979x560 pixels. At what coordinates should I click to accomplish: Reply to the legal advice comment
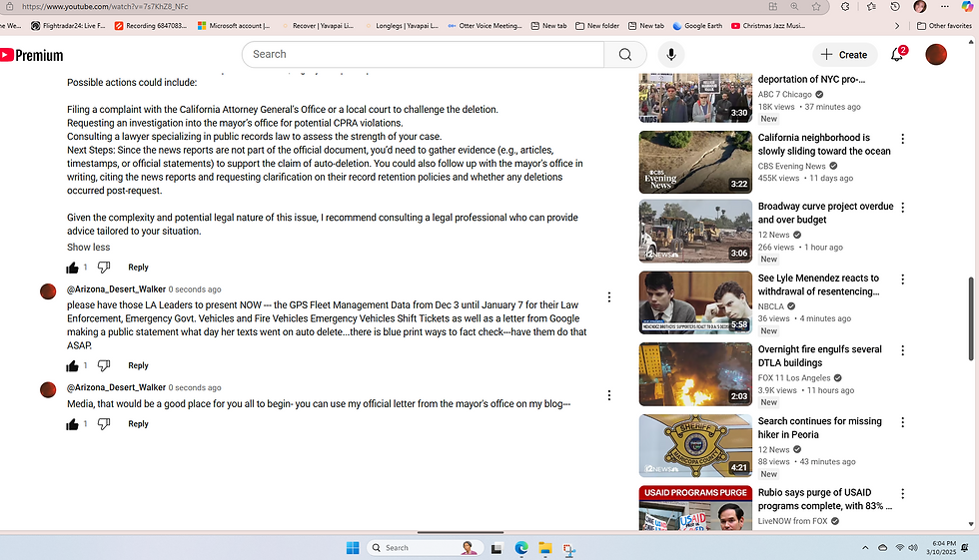tap(138, 267)
